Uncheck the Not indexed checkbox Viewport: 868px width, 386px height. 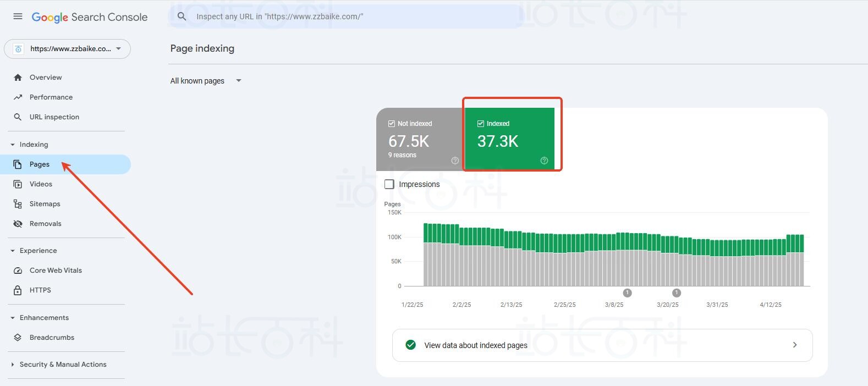point(392,124)
